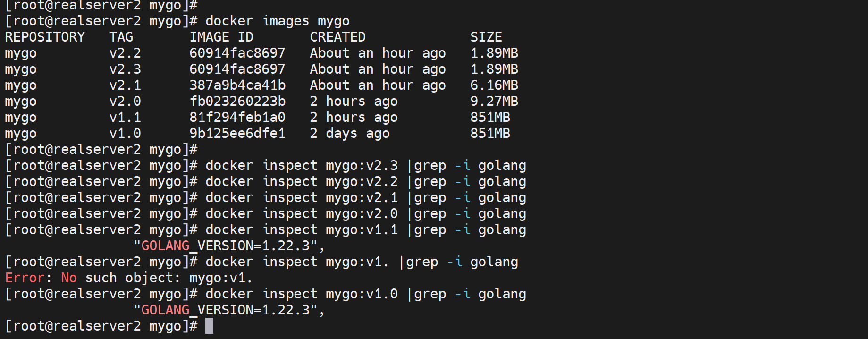
Task: Click "mygo:v1." in the error message line
Action: (x=221, y=278)
